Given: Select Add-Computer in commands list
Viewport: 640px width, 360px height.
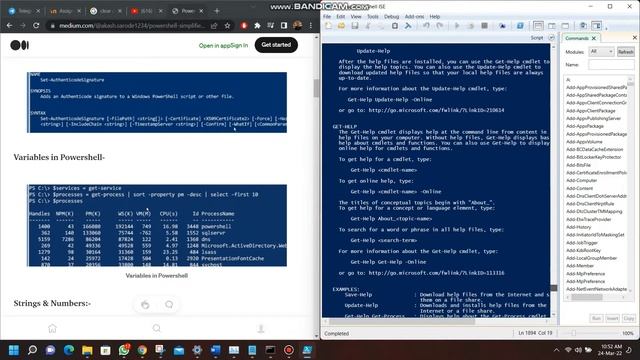Looking at the screenshot, I should coord(582,180).
